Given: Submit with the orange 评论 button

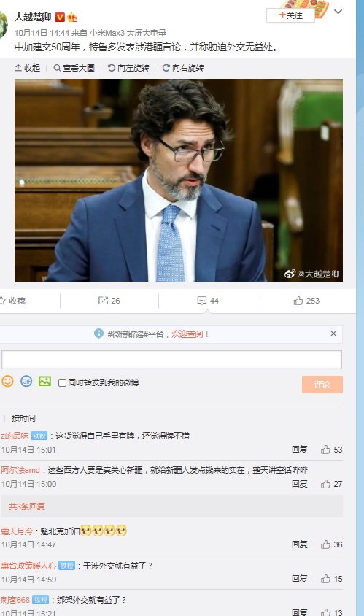Looking at the screenshot, I should pos(322,385).
